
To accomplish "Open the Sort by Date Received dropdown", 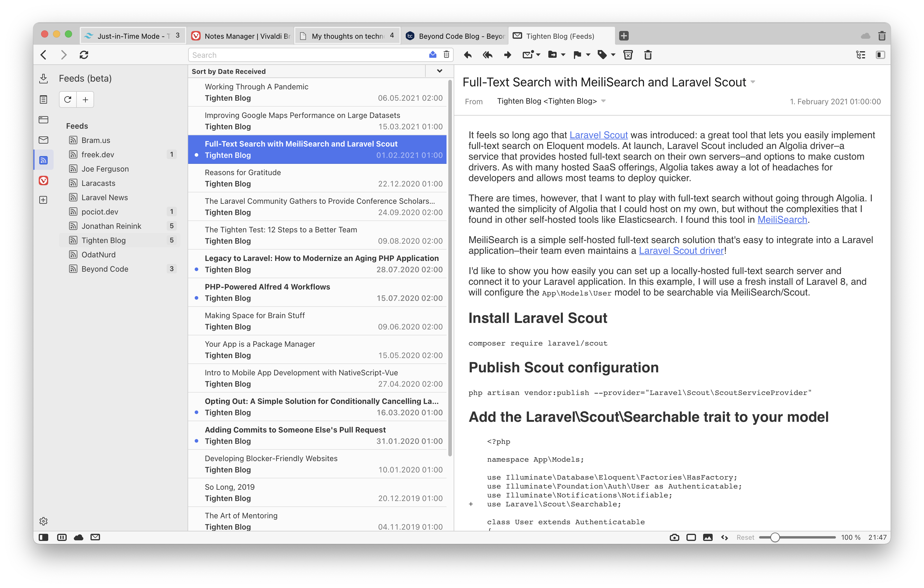I will 439,71.
